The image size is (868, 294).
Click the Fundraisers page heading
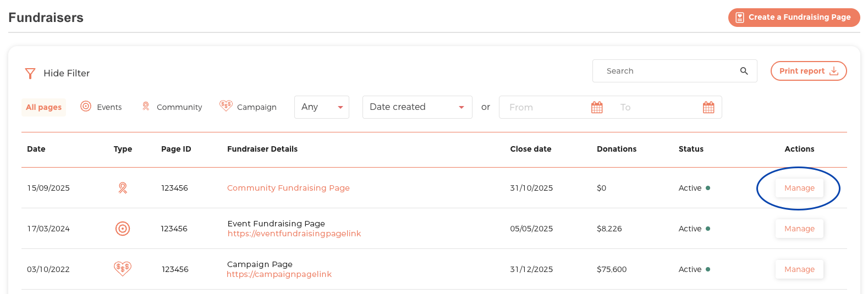click(x=46, y=18)
